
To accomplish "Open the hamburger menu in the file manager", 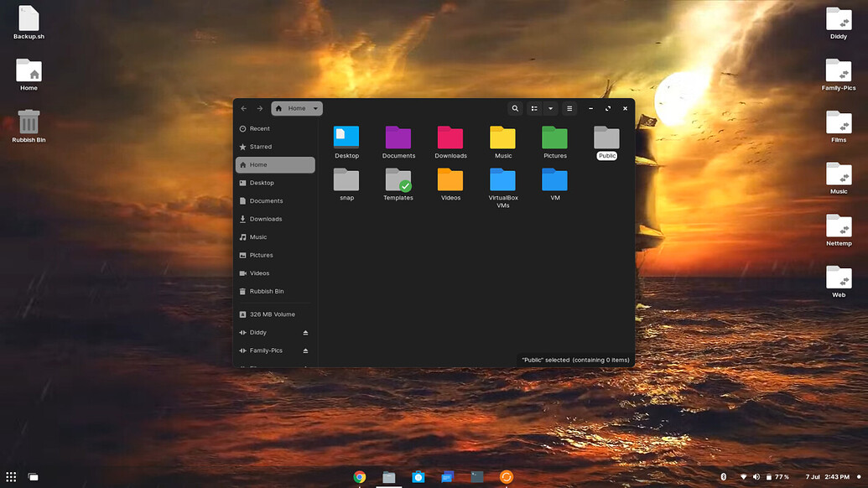I will [569, 108].
